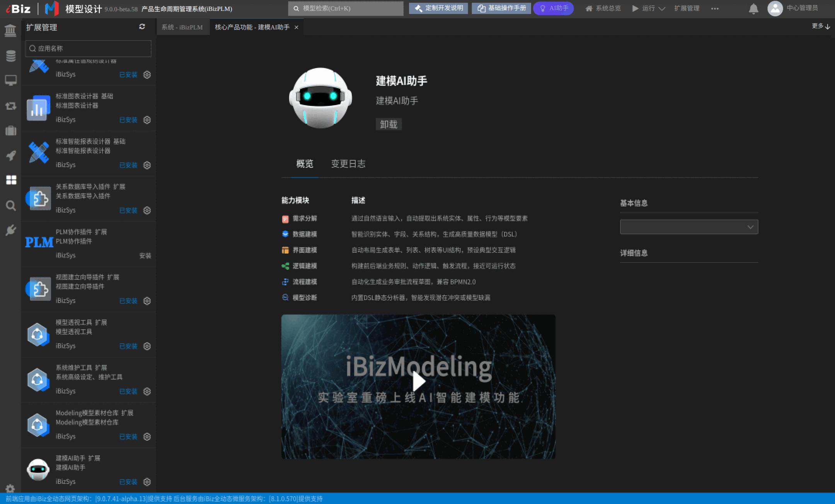Screen dimensions: 835x504
Task: Click the PLM协作插件 logo icon
Action: click(x=39, y=242)
